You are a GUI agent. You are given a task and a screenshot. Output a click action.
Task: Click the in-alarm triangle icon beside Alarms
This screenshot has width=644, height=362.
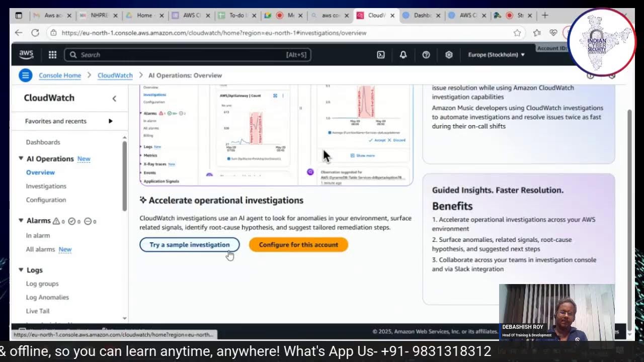pyautogui.click(x=56, y=221)
